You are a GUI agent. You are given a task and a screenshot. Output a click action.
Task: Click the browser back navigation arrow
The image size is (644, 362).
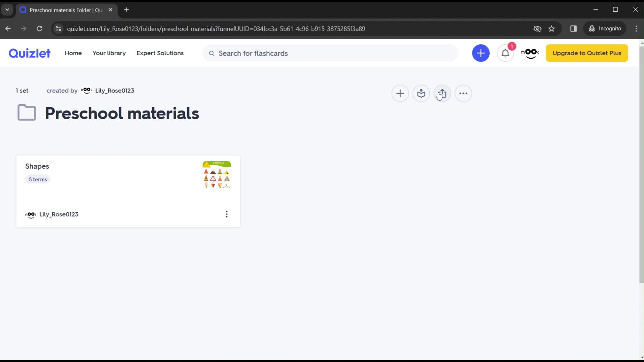click(x=8, y=28)
